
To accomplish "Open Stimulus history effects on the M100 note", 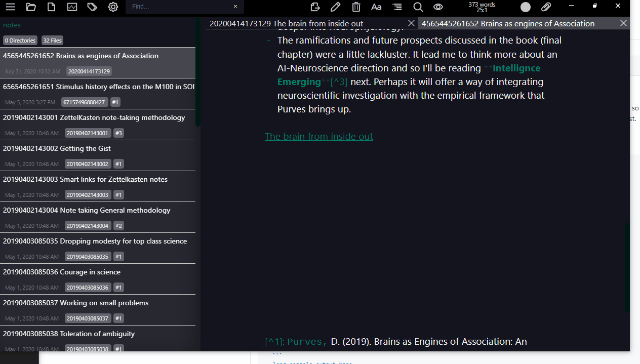I will (x=98, y=94).
